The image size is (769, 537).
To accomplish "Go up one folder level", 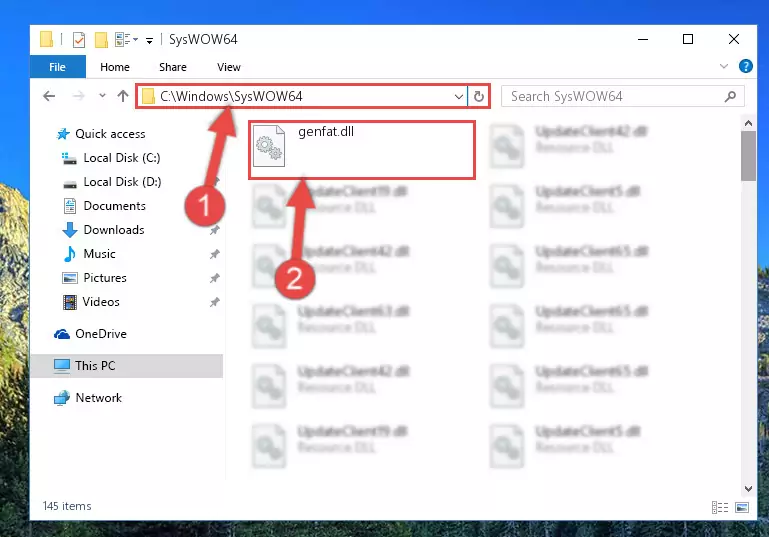I will 123,96.
